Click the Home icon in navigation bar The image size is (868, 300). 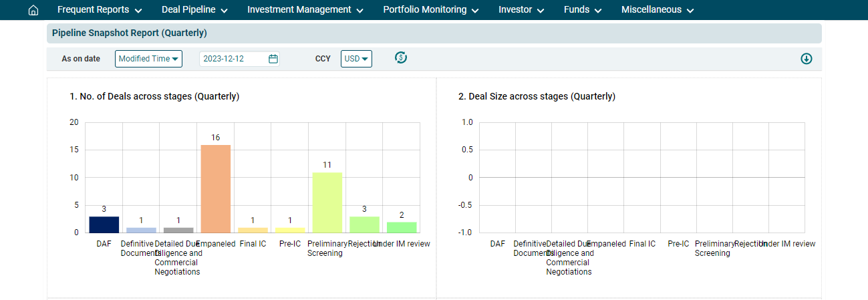33,10
